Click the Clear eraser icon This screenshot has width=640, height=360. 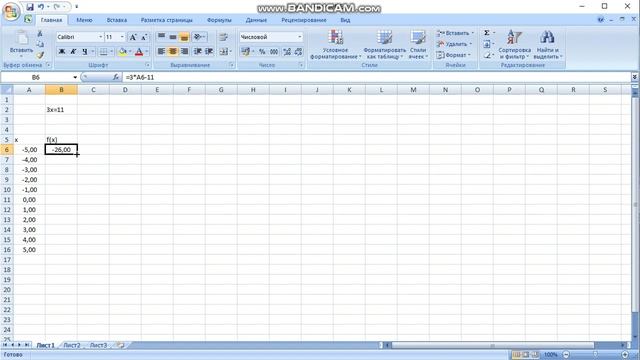[x=487, y=55]
